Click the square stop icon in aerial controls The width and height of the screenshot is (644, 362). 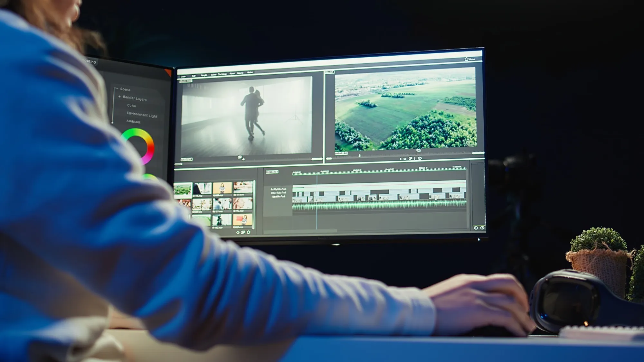tap(405, 159)
